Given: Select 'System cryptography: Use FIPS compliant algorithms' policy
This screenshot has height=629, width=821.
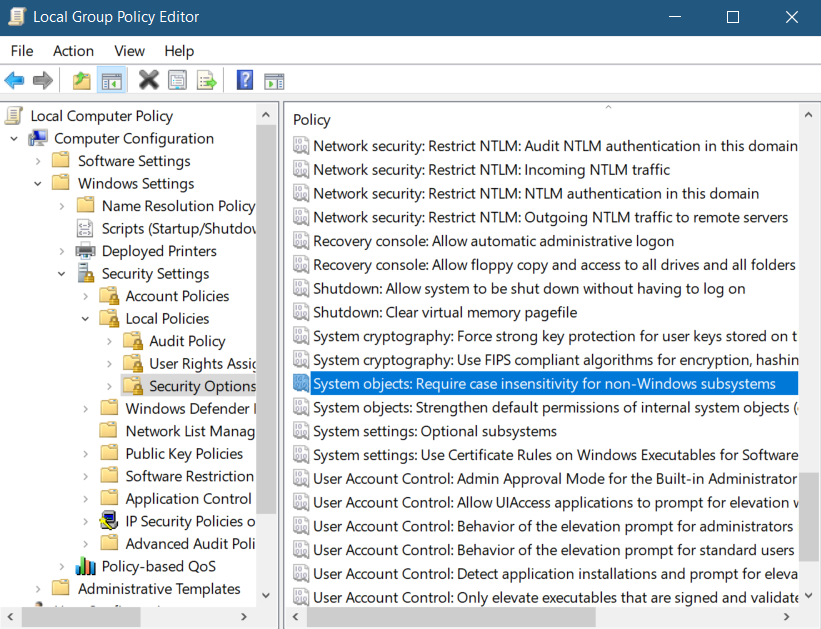Looking at the screenshot, I should 555,360.
